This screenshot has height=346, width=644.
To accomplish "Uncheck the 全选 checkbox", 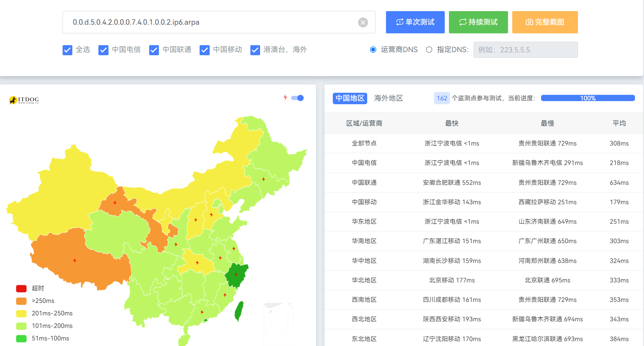I will point(67,50).
